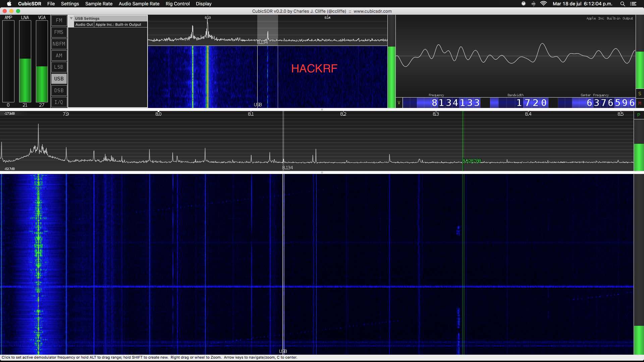This screenshot has width=644, height=362.
Task: Click the green audio gain meter beside scope
Action: point(640,52)
